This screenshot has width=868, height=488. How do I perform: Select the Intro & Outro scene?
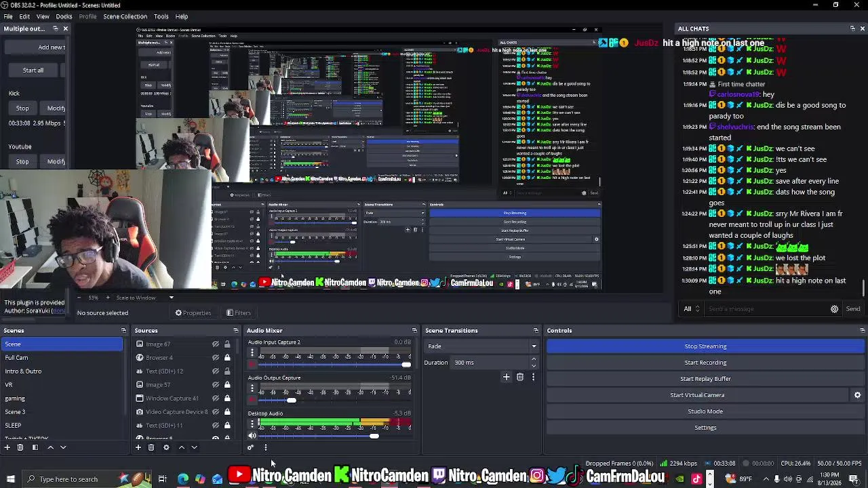62,371
